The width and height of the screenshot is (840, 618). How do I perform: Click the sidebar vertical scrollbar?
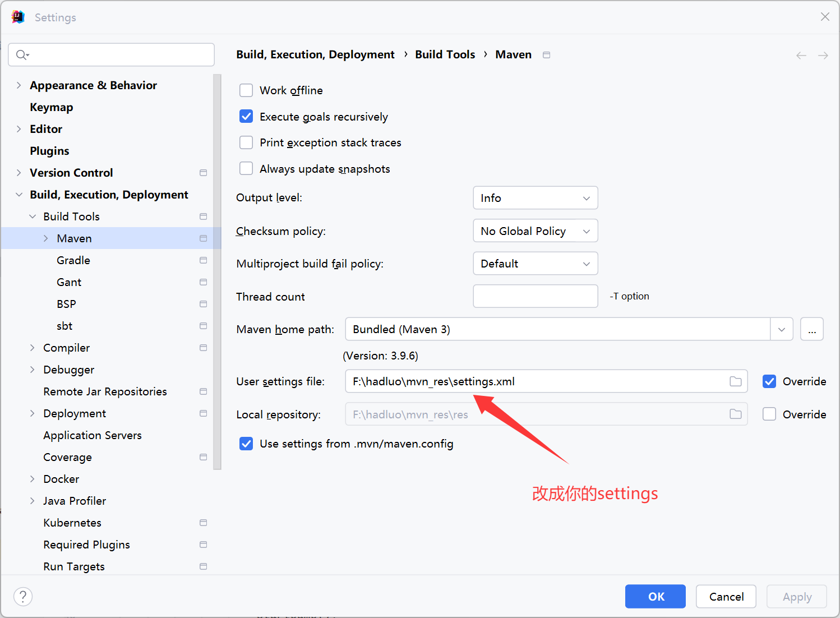click(x=218, y=272)
